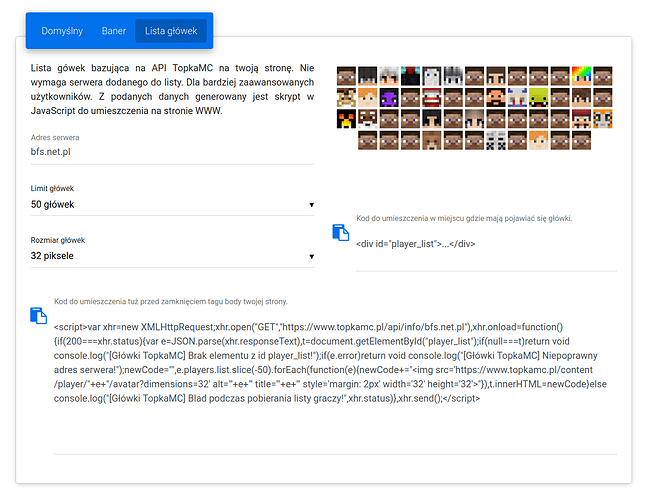Select the black head with orange face
The width and height of the screenshot is (648, 500).
346,119
